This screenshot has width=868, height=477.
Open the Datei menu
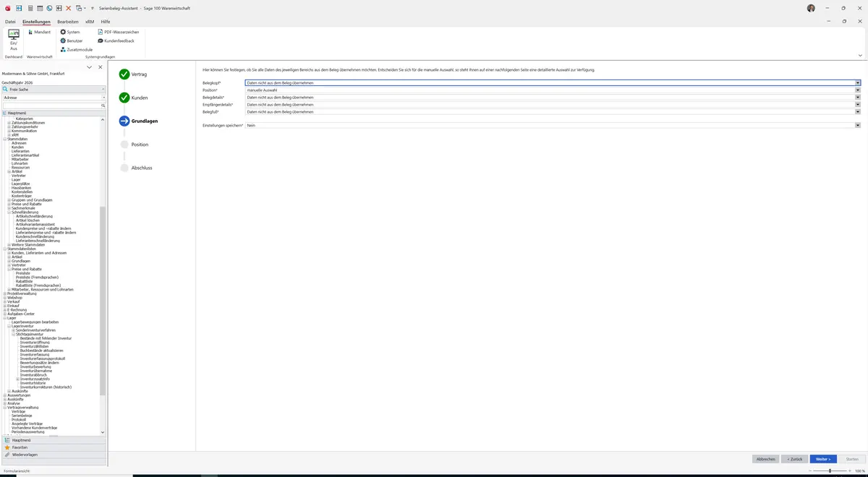[10, 22]
